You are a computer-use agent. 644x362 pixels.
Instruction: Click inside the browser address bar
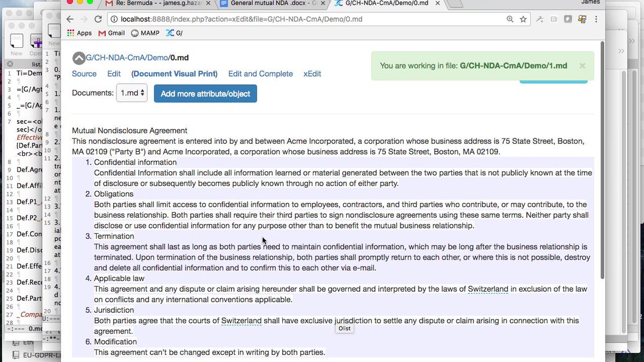268,18
